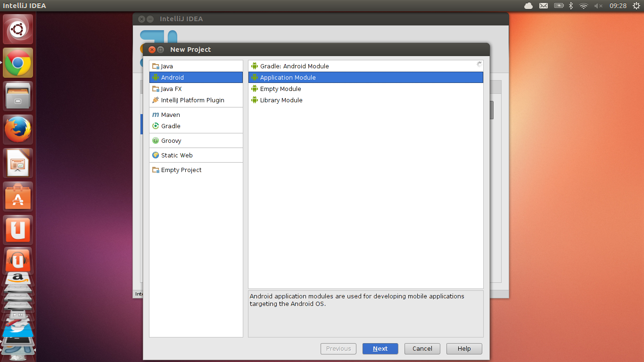Select Java FX project type
Image resolution: width=644 pixels, height=362 pixels.
196,89
